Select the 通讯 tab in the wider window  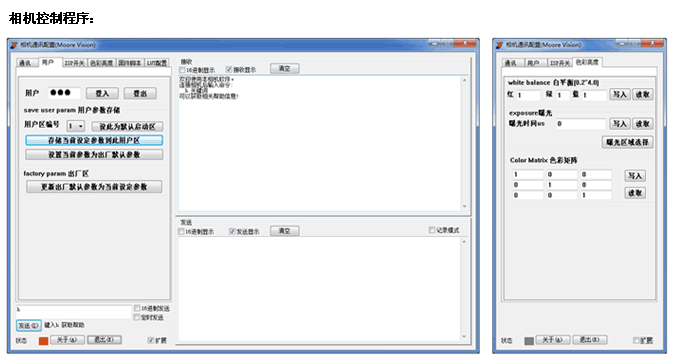pos(26,63)
